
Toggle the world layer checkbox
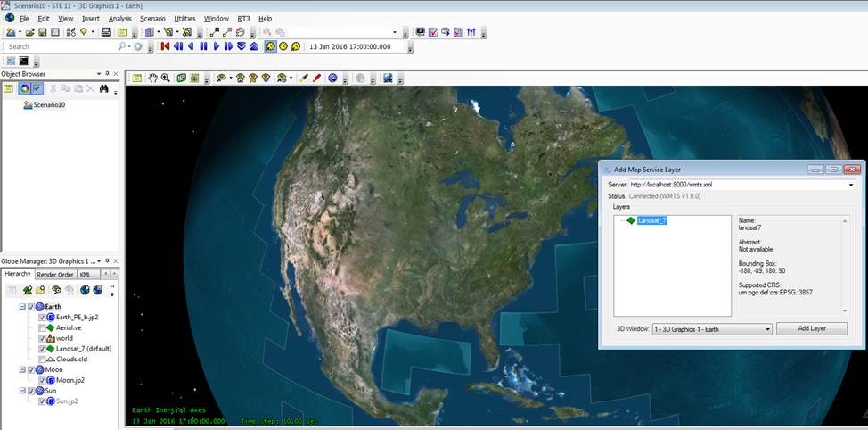42,338
